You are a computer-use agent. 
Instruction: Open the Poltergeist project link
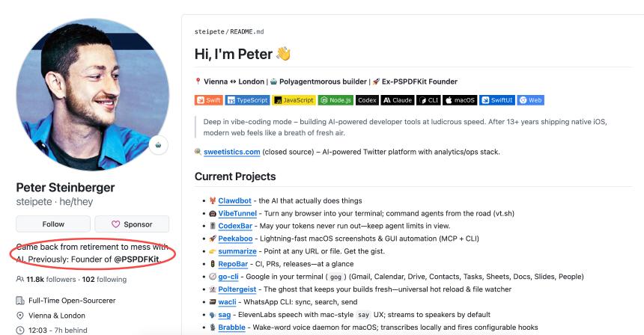240,289
